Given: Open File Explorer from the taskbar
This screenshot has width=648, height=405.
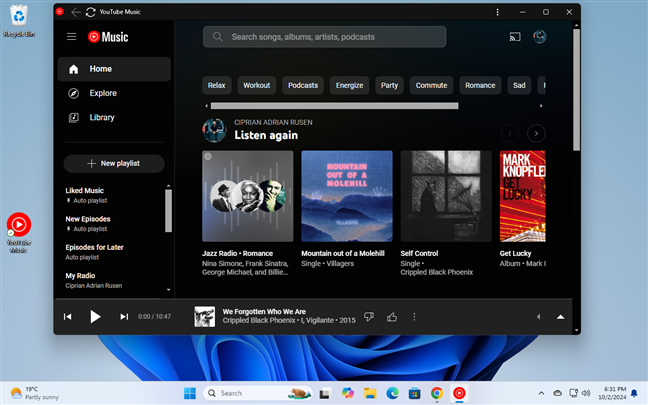Looking at the screenshot, I should coord(370,393).
